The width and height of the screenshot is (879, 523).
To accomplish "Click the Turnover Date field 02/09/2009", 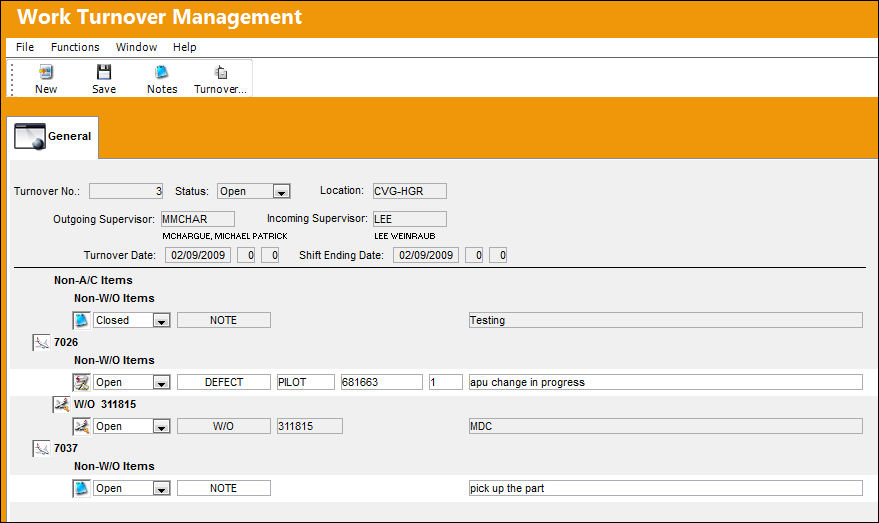I will click(198, 255).
